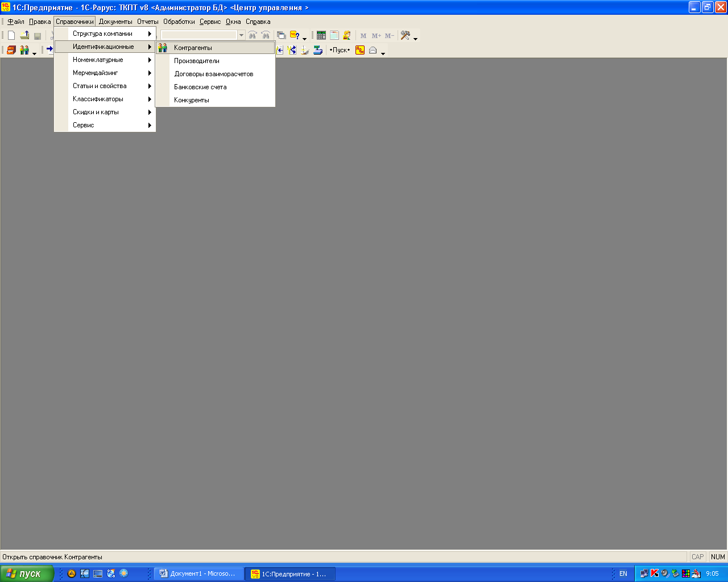This screenshot has height=582, width=728.
Task: Open the Банковские счета catalog
Action: coord(215,87)
